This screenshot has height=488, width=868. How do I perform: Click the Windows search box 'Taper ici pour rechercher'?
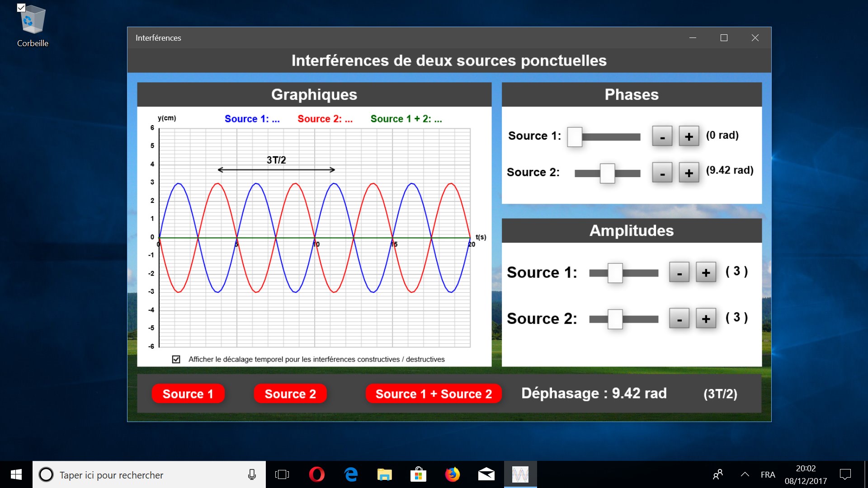tap(149, 475)
